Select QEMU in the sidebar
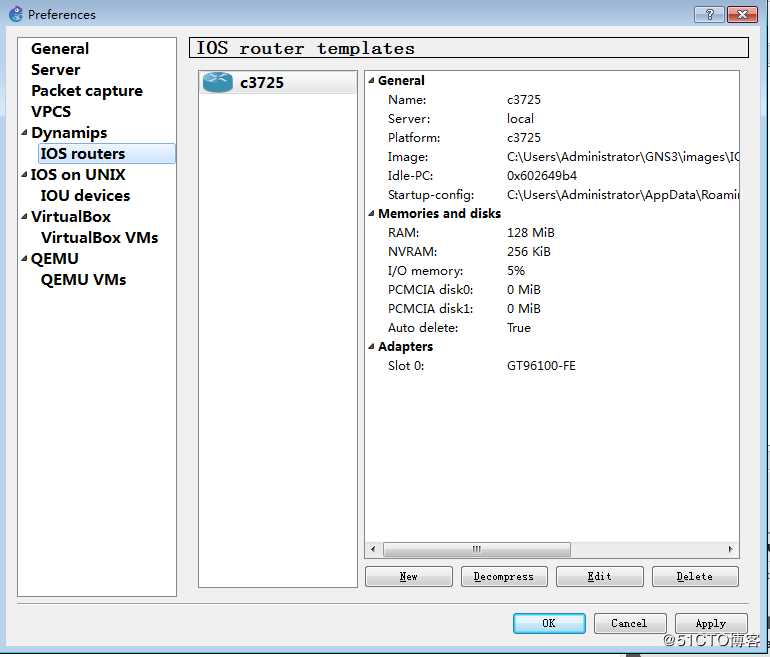The height and width of the screenshot is (657, 770). click(x=55, y=259)
